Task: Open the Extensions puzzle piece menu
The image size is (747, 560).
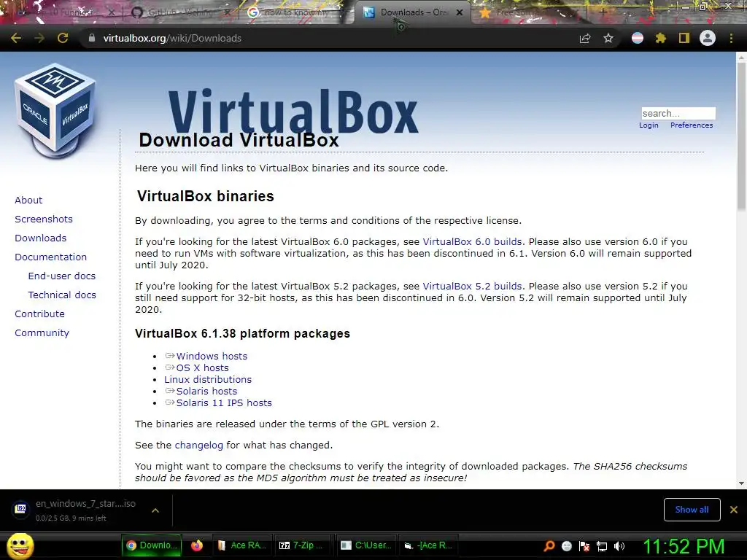Action: 660,38
